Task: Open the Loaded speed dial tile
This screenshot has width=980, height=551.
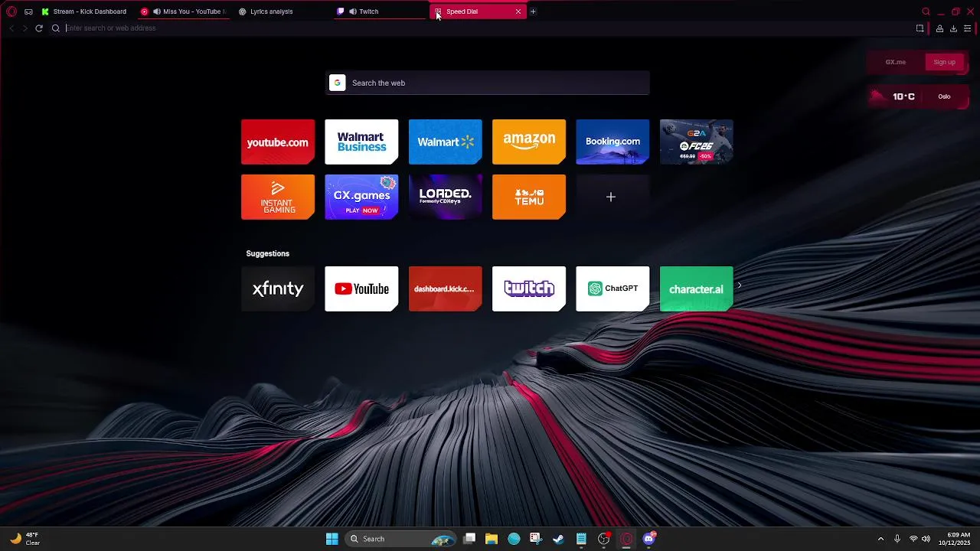Action: pos(446,197)
